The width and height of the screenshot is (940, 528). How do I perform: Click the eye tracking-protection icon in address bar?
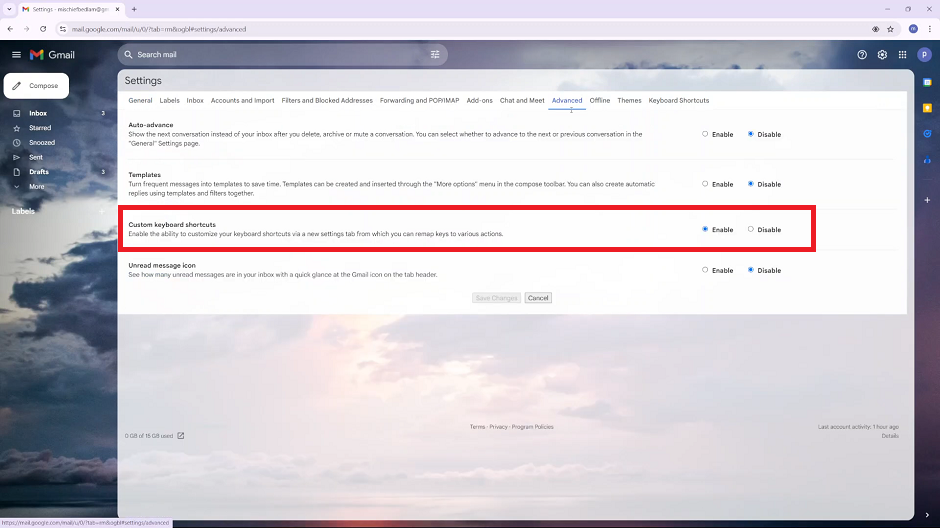[875, 29]
